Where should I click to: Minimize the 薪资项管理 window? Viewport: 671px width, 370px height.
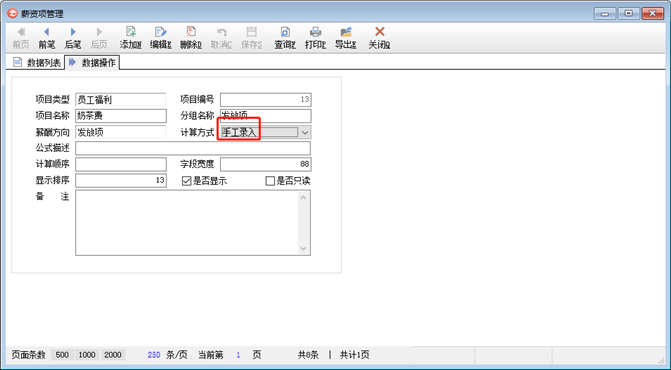click(x=605, y=14)
